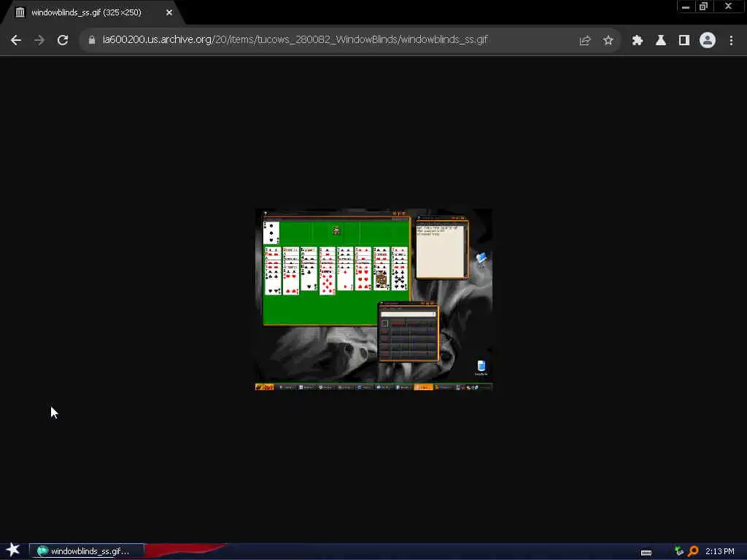Open the Chrome Labs flask icon
Screen dimensions: 747x560
(x=661, y=41)
